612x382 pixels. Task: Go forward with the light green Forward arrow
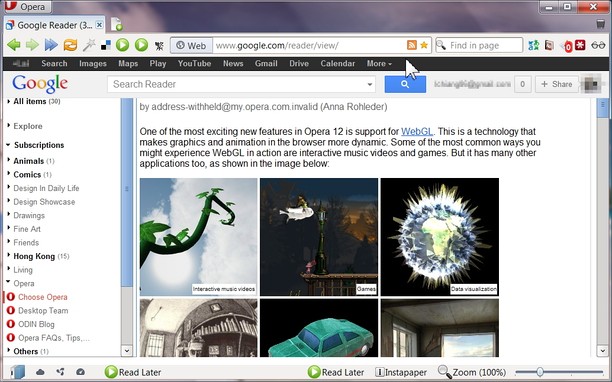(32, 45)
